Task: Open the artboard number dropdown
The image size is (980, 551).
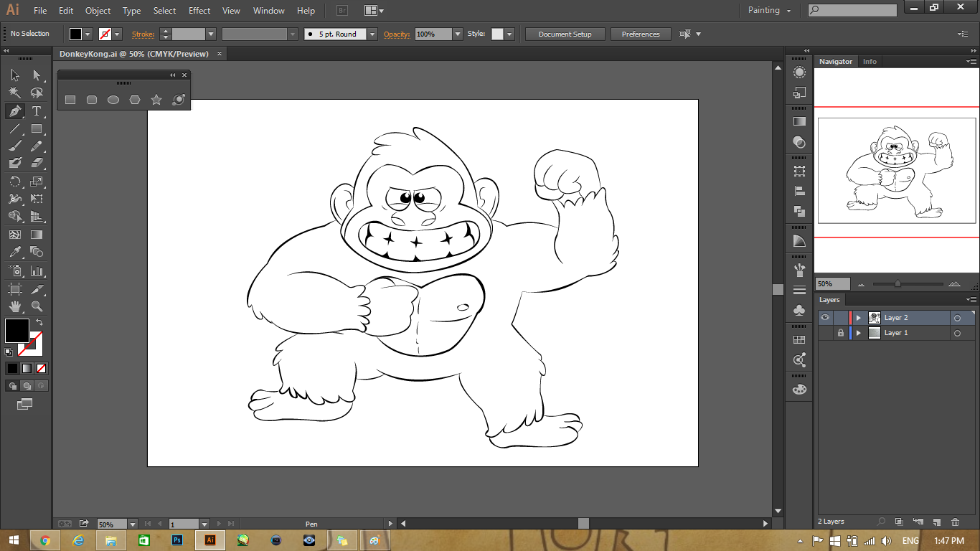Action: pos(204,524)
